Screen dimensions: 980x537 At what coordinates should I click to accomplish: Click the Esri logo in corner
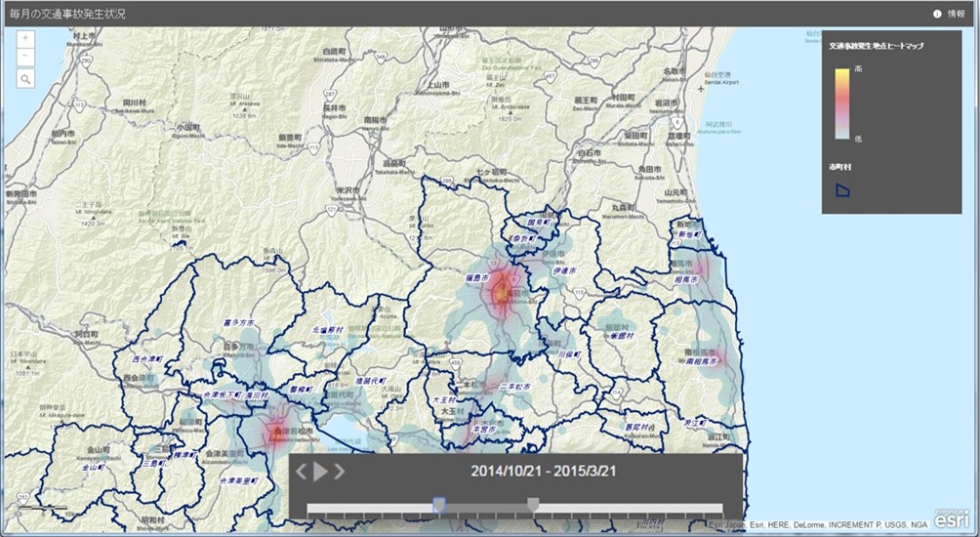pos(953,519)
